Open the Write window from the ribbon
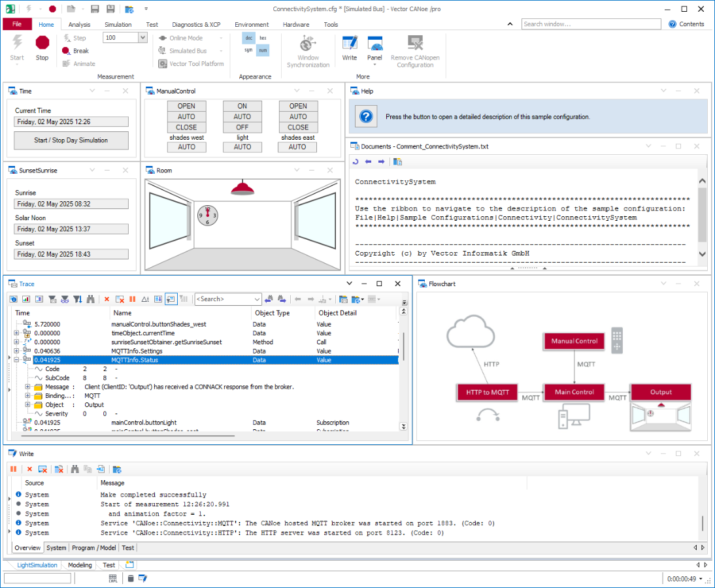Image resolution: width=715 pixels, height=588 pixels. (350, 48)
